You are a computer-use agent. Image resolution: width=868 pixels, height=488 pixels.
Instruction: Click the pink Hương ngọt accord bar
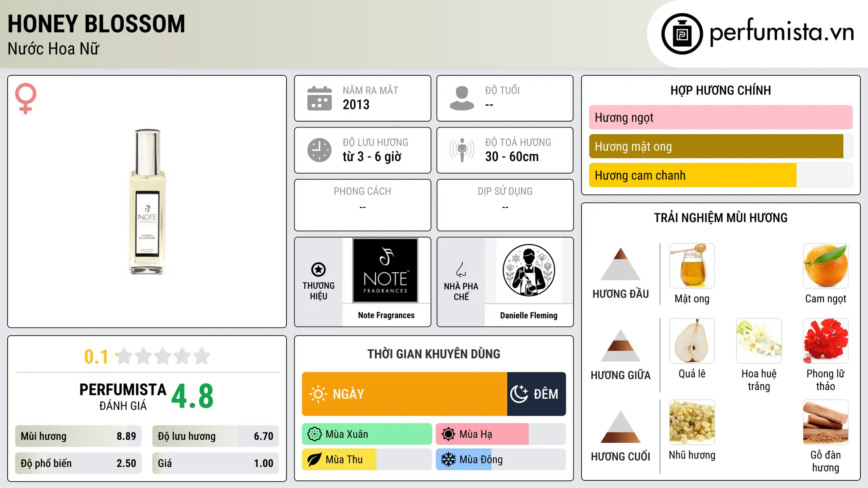pyautogui.click(x=721, y=117)
